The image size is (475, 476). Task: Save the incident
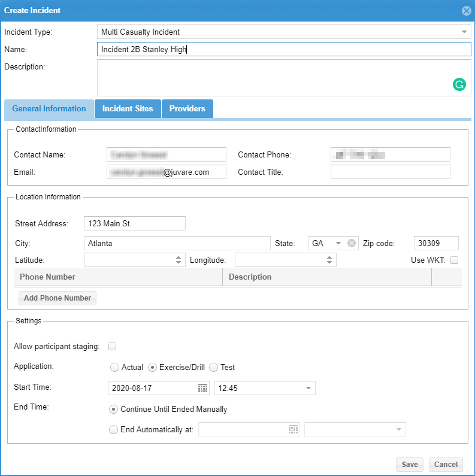pos(409,465)
